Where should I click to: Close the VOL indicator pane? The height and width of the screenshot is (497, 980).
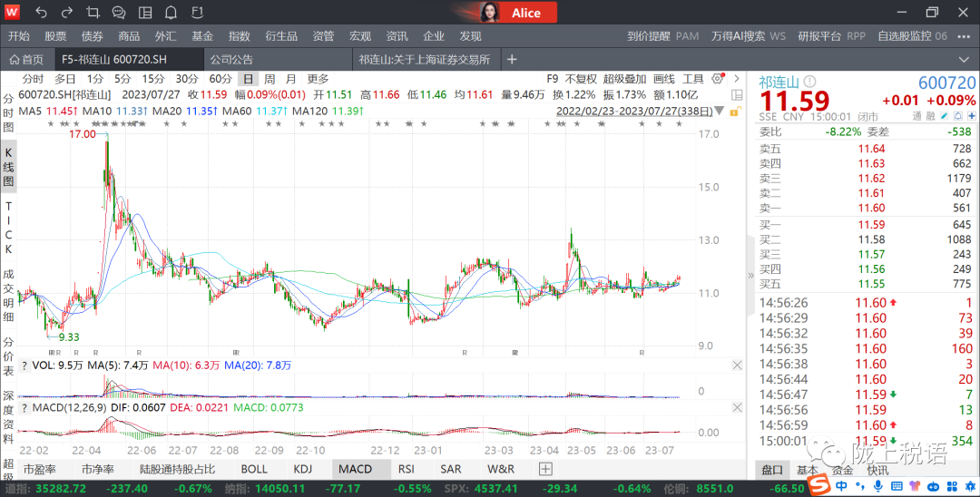737,365
